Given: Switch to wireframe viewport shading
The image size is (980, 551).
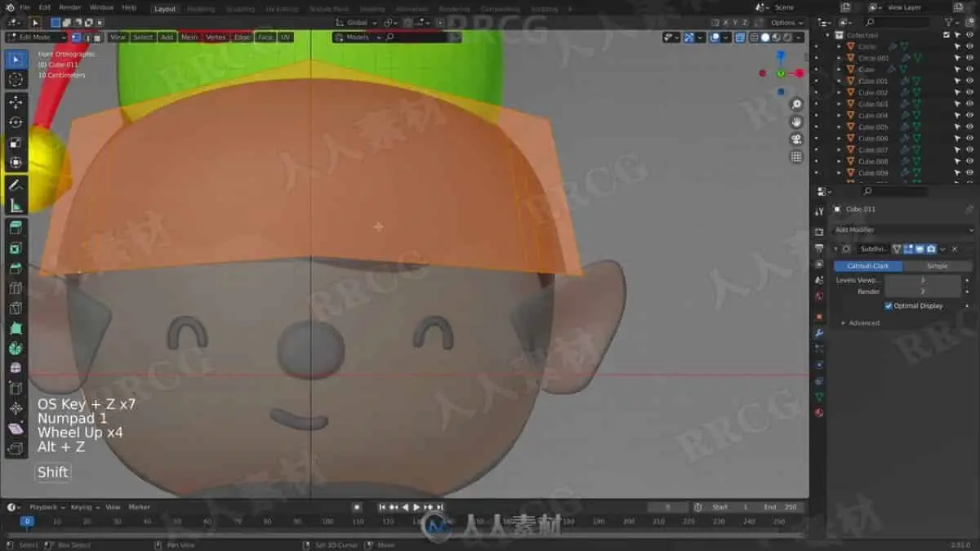Looking at the screenshot, I should pyautogui.click(x=755, y=38).
